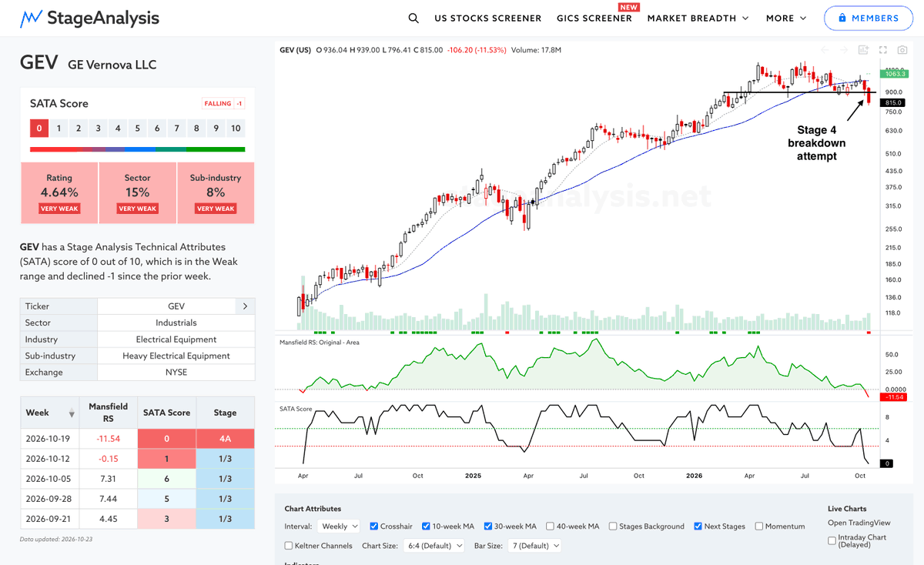Select SATA score box 5
The height and width of the screenshot is (565, 924).
[x=138, y=129]
